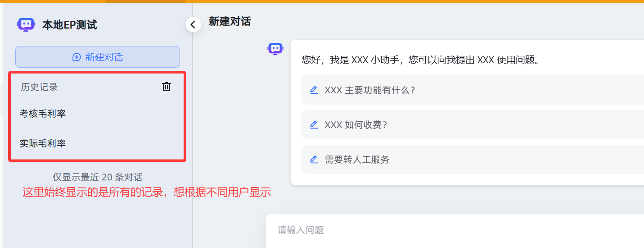Click the 本地EP测试 application title
644x248 pixels.
point(70,25)
